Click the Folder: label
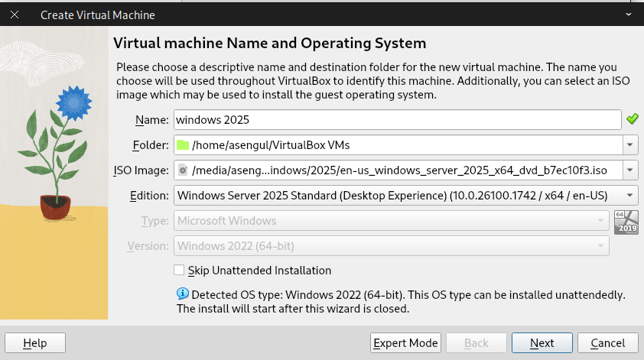Image resolution: width=644 pixels, height=360 pixels. (151, 145)
